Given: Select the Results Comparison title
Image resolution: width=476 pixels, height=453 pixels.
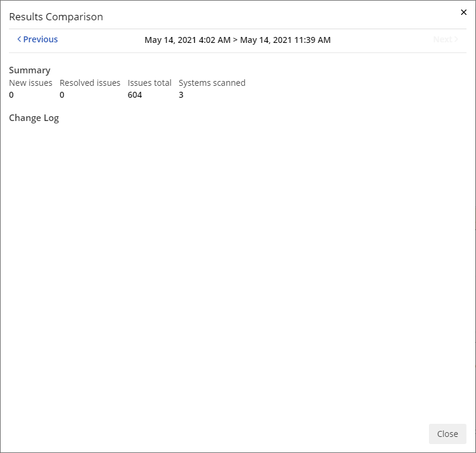Looking at the screenshot, I should coord(56,17).
